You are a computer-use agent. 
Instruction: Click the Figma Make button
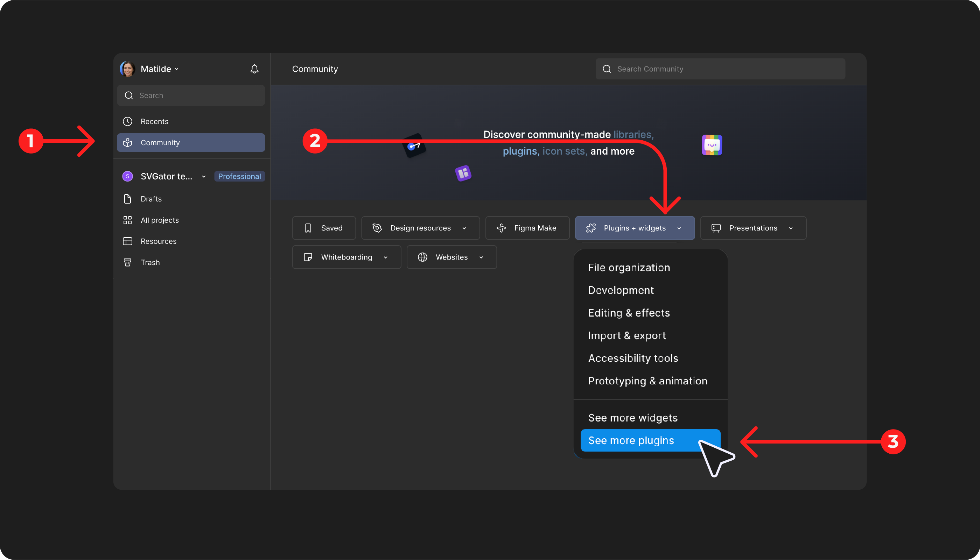(527, 228)
